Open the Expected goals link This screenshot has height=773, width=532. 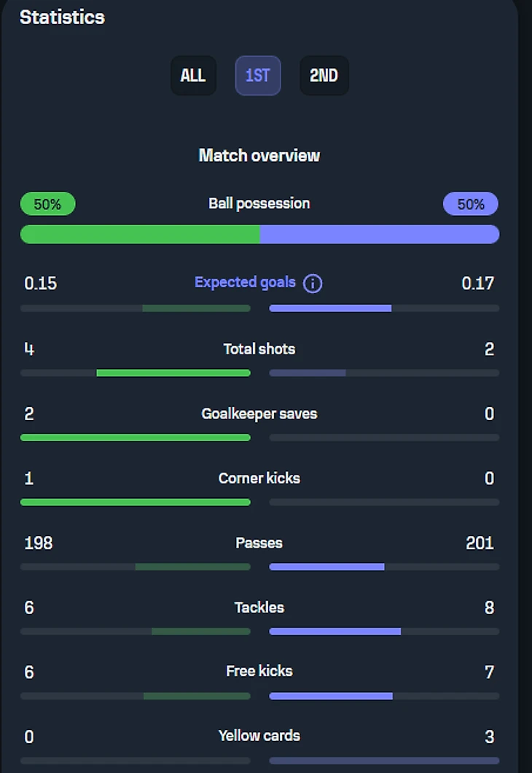[x=245, y=282]
